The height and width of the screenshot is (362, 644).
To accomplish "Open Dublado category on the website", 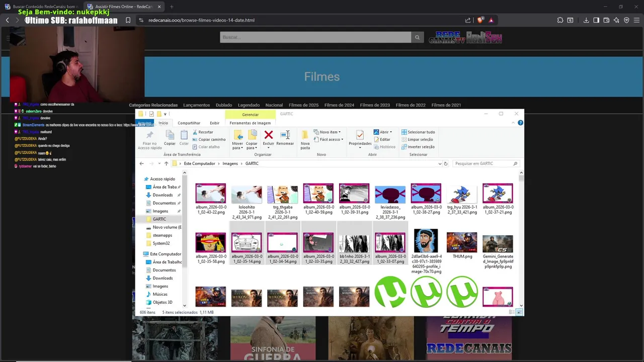I will pyautogui.click(x=224, y=105).
